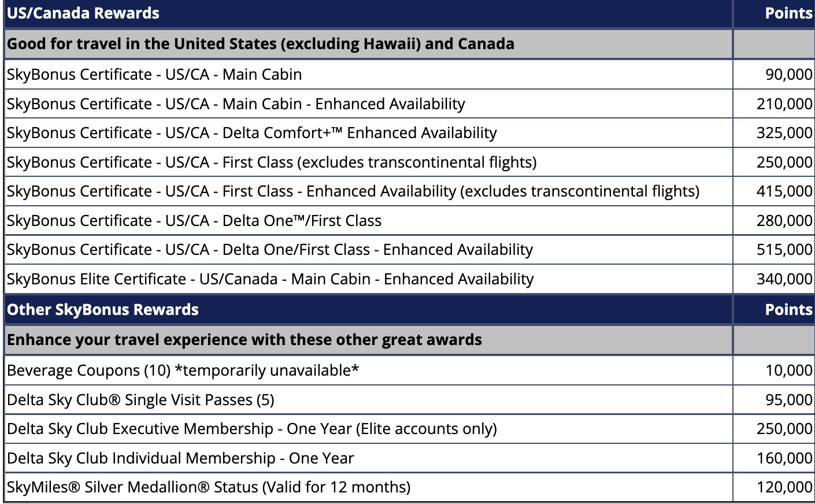Click SkyMiles Silver Medallion Status row
815x504 pixels.
[x=209, y=487]
